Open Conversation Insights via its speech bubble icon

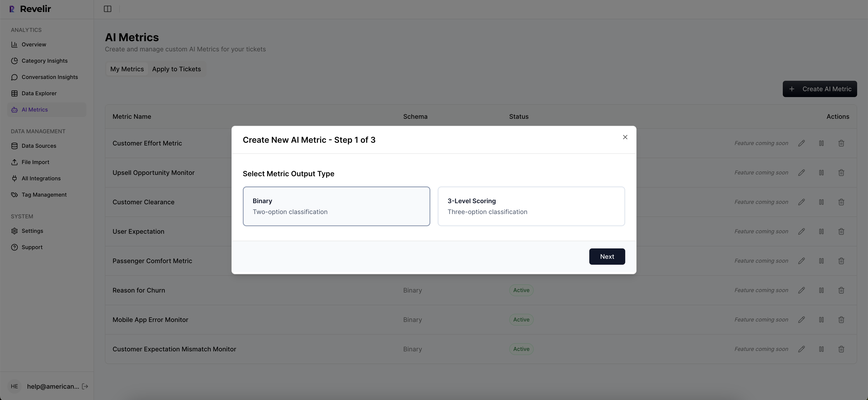14,77
